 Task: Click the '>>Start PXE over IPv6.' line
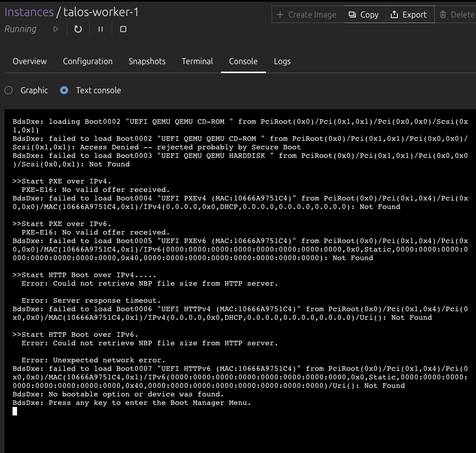pos(62,224)
